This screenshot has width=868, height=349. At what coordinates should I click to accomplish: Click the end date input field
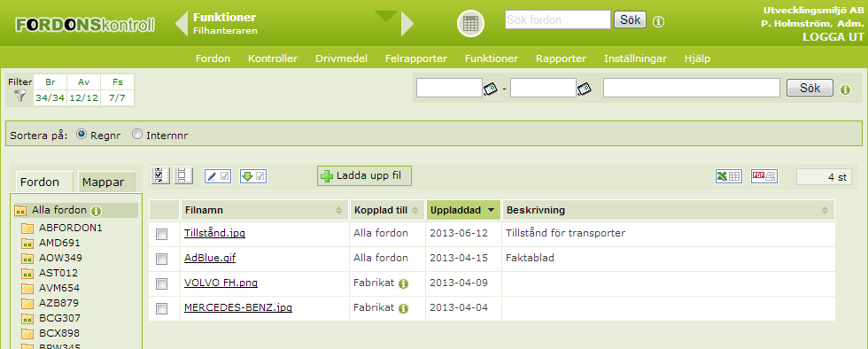543,88
